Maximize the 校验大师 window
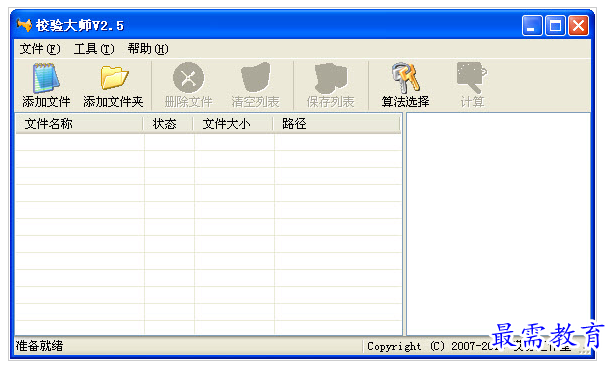The width and height of the screenshot is (613, 367). [555, 26]
